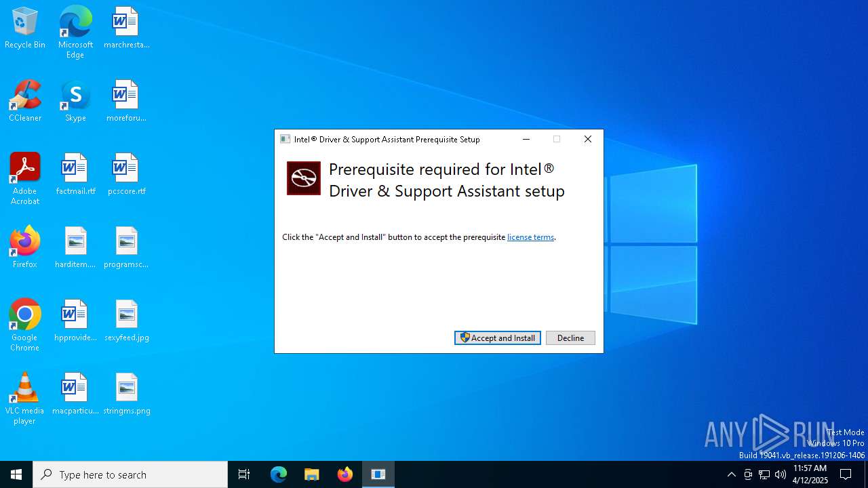This screenshot has height=488, width=868.
Task: Show hidden system tray icons
Action: pos(732,474)
